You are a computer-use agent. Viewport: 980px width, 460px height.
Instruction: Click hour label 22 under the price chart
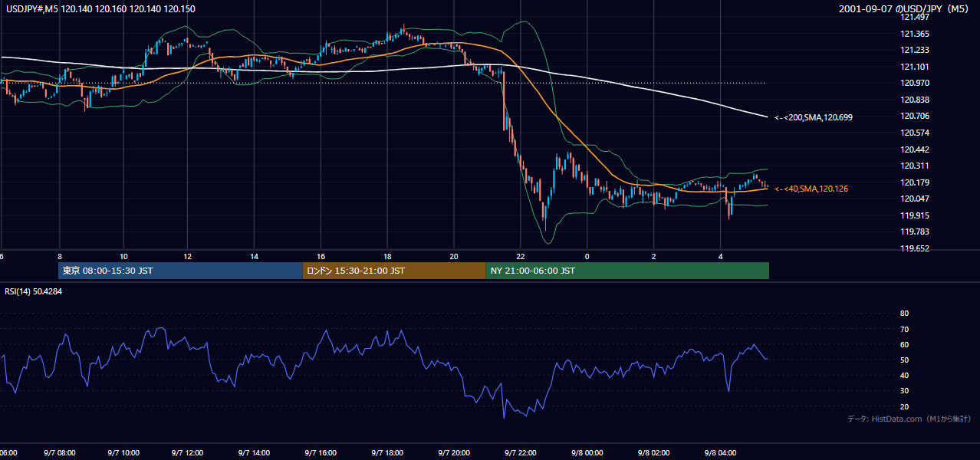[x=520, y=256]
